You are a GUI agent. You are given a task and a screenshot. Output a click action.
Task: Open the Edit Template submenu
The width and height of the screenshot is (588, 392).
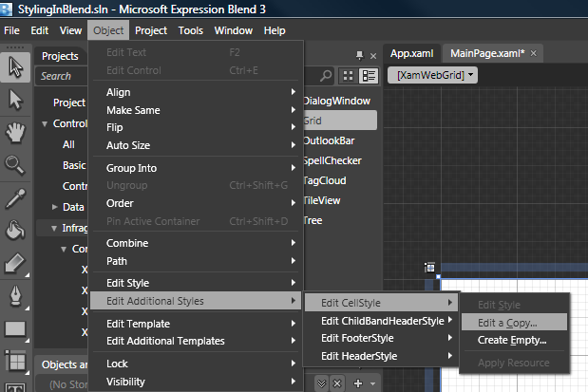coord(196,324)
